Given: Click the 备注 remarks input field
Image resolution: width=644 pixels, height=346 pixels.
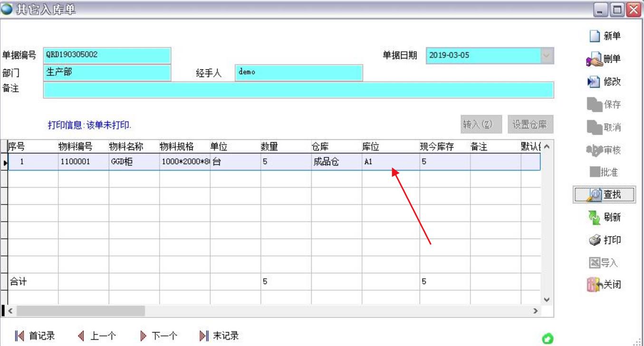Looking at the screenshot, I should point(298,90).
